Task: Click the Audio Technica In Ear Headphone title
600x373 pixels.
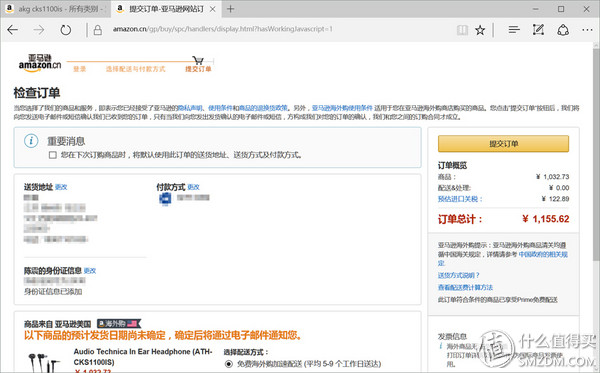Action: [x=142, y=357]
